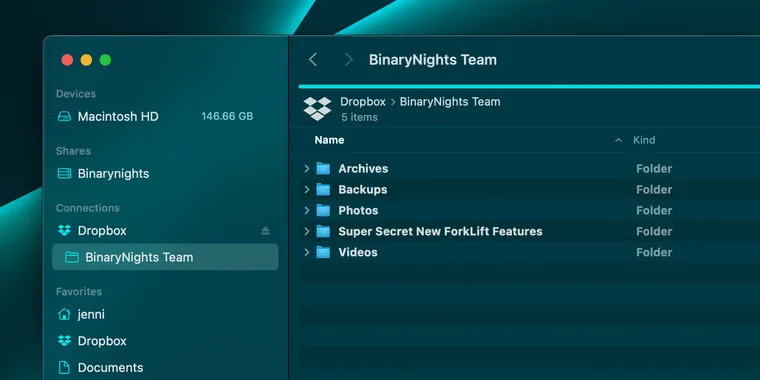The height and width of the screenshot is (380, 760).
Task: Click the large Dropbox logo in path header
Action: (x=317, y=109)
